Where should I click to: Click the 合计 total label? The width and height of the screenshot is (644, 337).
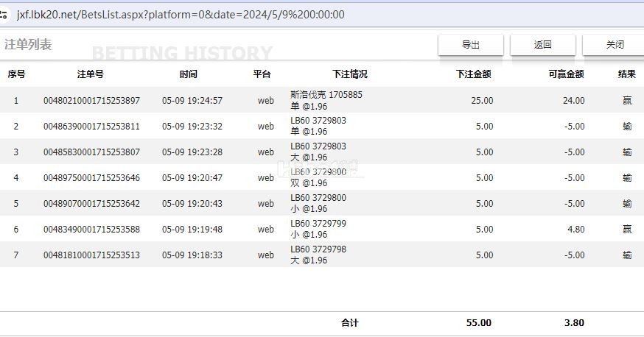tap(349, 322)
